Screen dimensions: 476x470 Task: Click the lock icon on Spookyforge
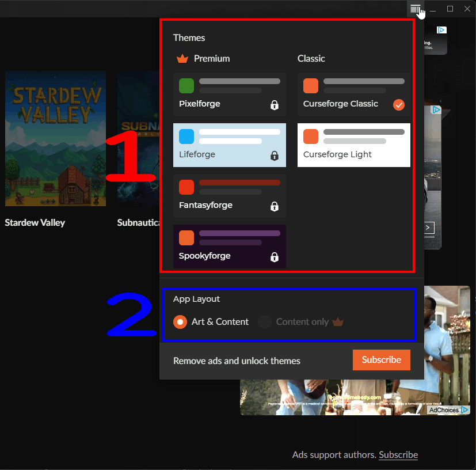click(x=275, y=257)
